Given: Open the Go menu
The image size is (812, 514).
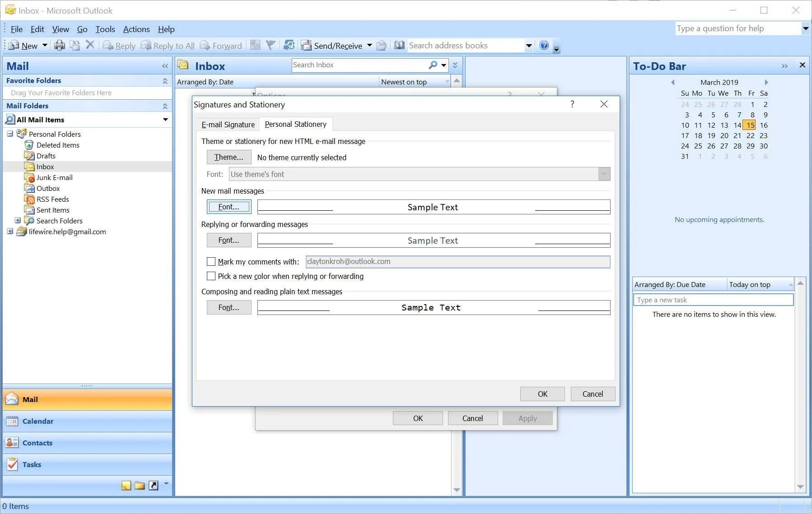Looking at the screenshot, I should [x=82, y=29].
